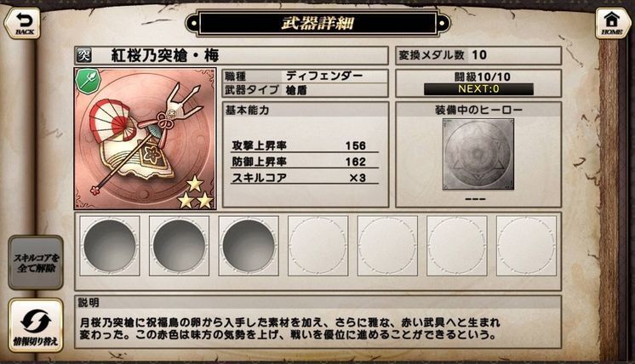Tap the fourth locked skill core slot
This screenshot has width=635, height=364.
pyautogui.click(x=317, y=246)
